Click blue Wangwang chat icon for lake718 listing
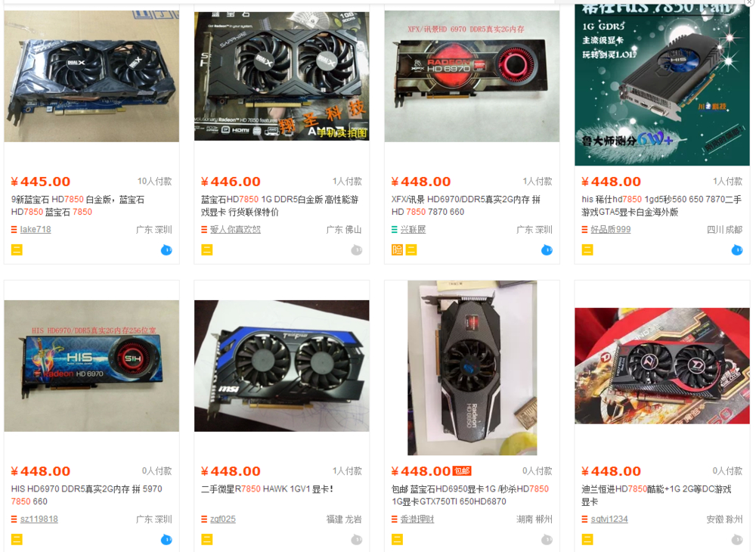 click(x=166, y=250)
